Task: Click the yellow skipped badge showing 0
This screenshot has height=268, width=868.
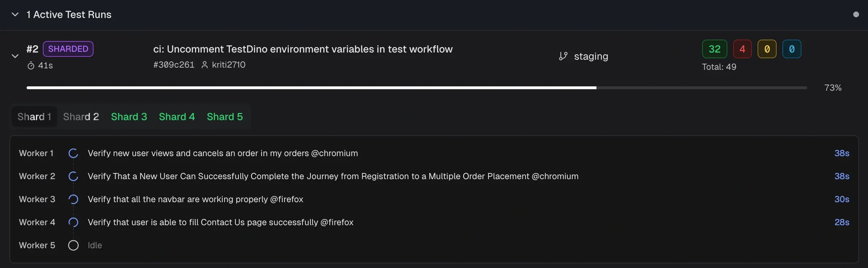Action: [x=767, y=49]
